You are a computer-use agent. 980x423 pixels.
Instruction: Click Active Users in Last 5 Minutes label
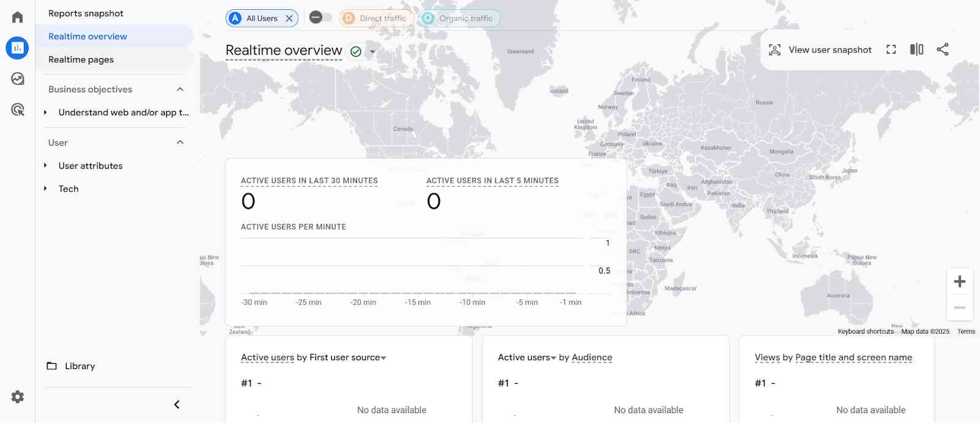pos(492,181)
